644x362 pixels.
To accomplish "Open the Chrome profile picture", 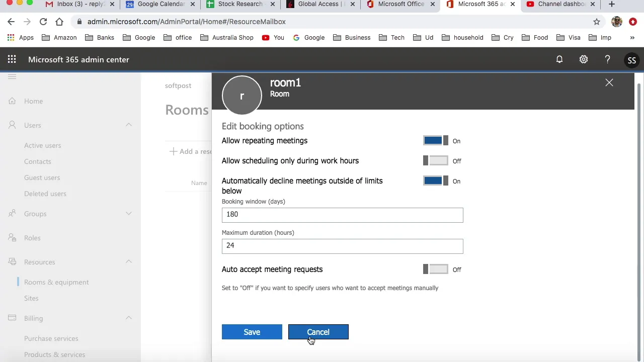I will tap(617, 22).
